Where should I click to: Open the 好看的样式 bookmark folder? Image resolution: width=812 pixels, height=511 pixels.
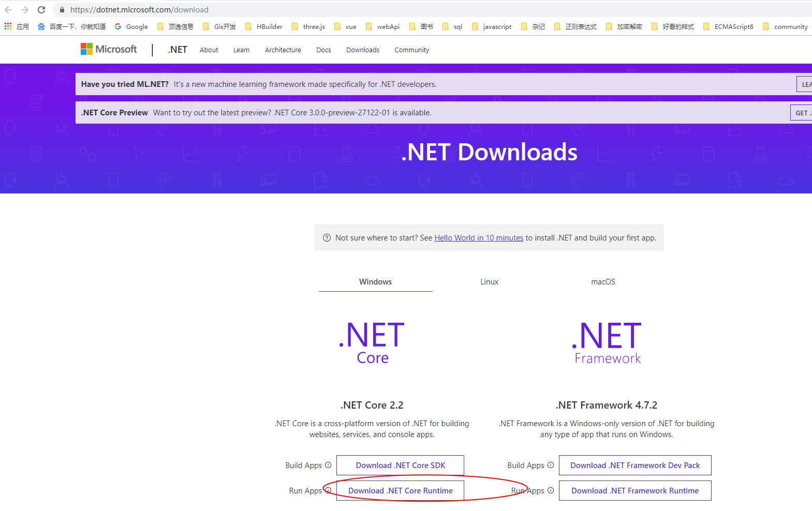coord(673,26)
